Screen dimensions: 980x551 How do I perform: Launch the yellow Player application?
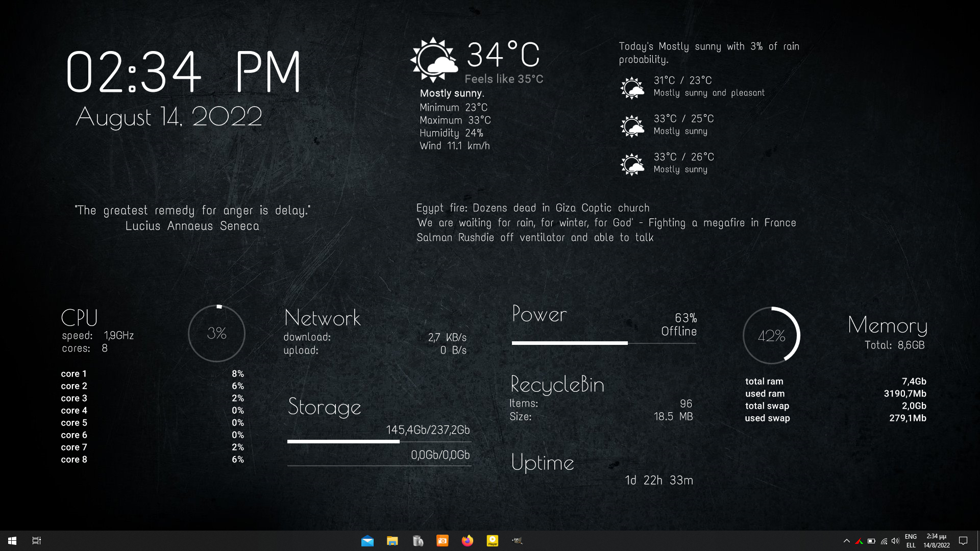click(493, 540)
